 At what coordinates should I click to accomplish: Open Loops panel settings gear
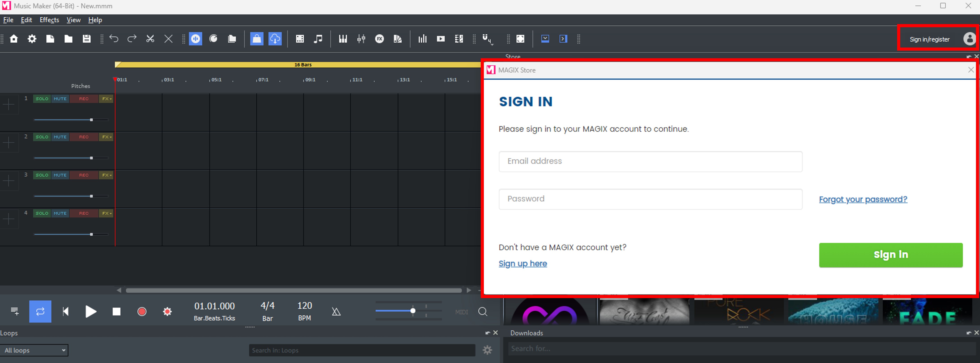pyautogui.click(x=487, y=351)
